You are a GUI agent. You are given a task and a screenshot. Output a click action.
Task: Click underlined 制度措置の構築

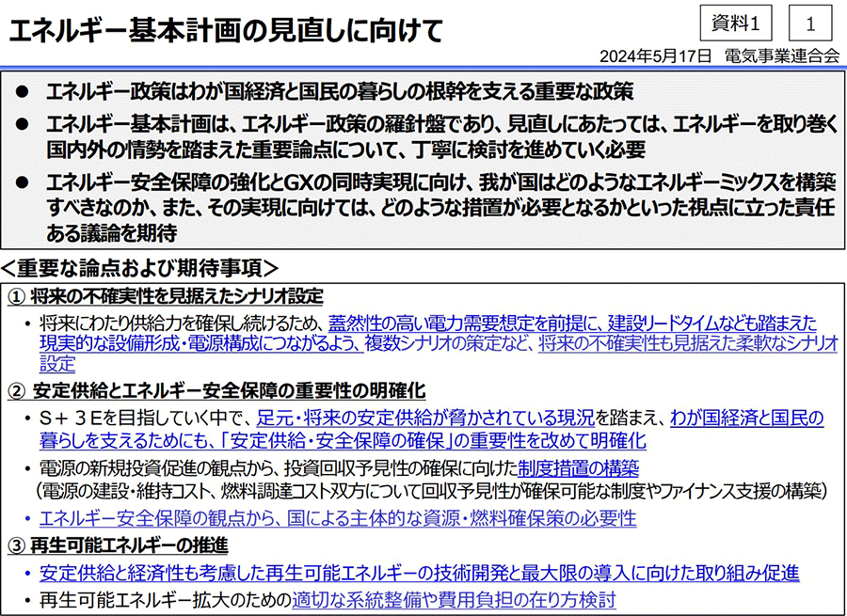point(579,467)
